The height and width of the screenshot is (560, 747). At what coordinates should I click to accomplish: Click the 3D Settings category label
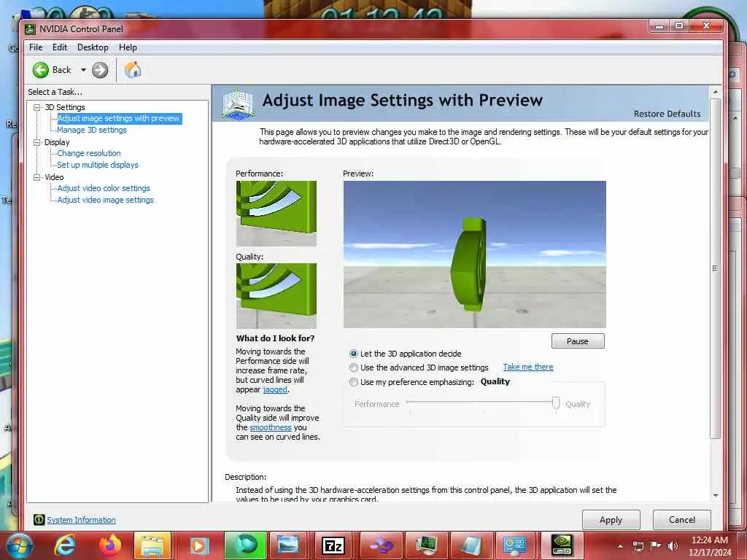(x=65, y=108)
